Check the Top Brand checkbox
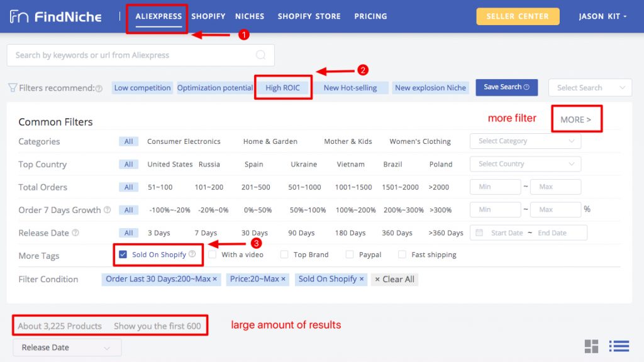The width and height of the screenshot is (644, 362). coord(284,255)
